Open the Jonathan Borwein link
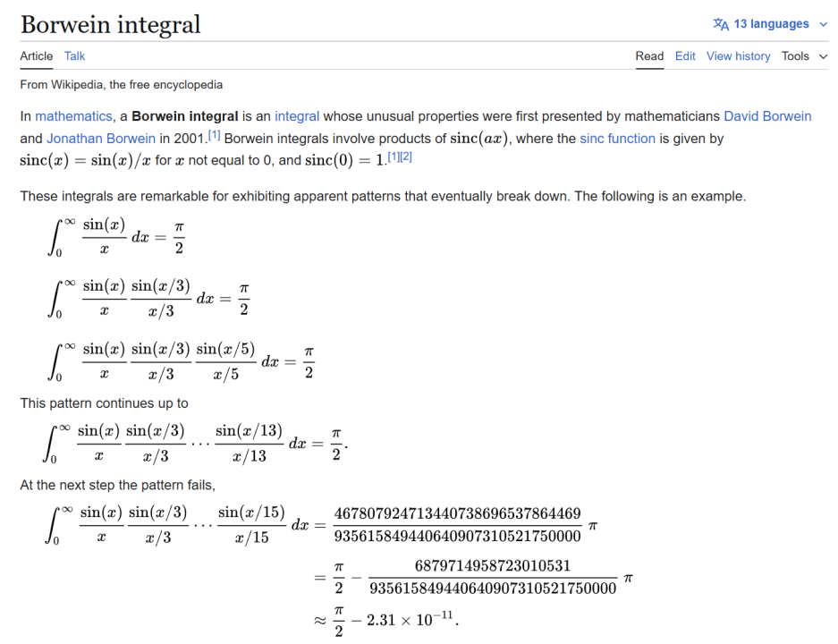Screen dimensions: 838x644 coord(101,139)
